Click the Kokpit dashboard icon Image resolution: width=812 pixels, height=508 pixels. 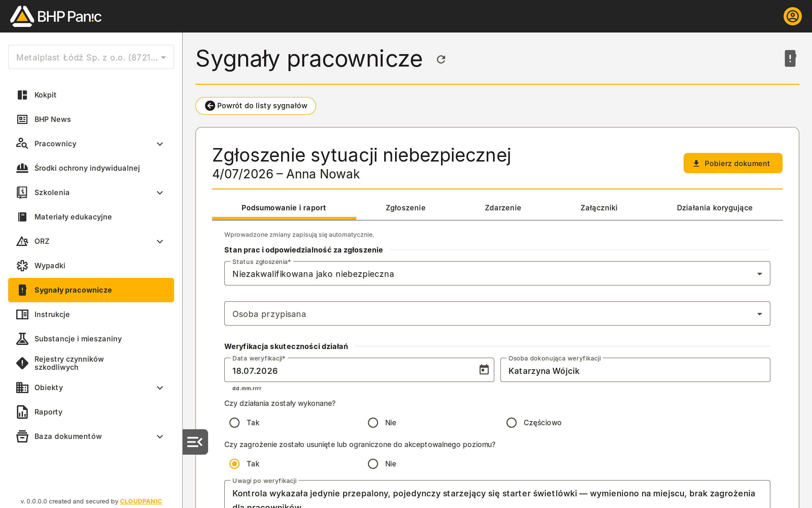tap(22, 95)
